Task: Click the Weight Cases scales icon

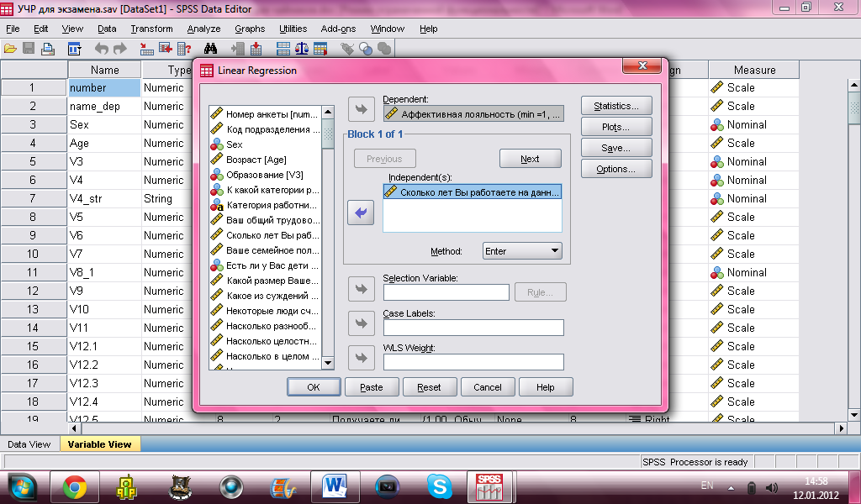Action: (x=302, y=49)
